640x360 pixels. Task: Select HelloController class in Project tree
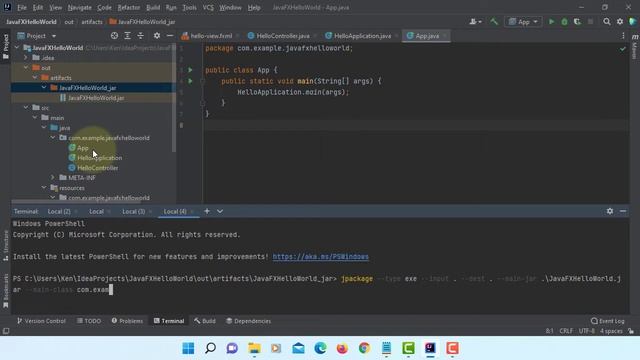click(x=98, y=168)
